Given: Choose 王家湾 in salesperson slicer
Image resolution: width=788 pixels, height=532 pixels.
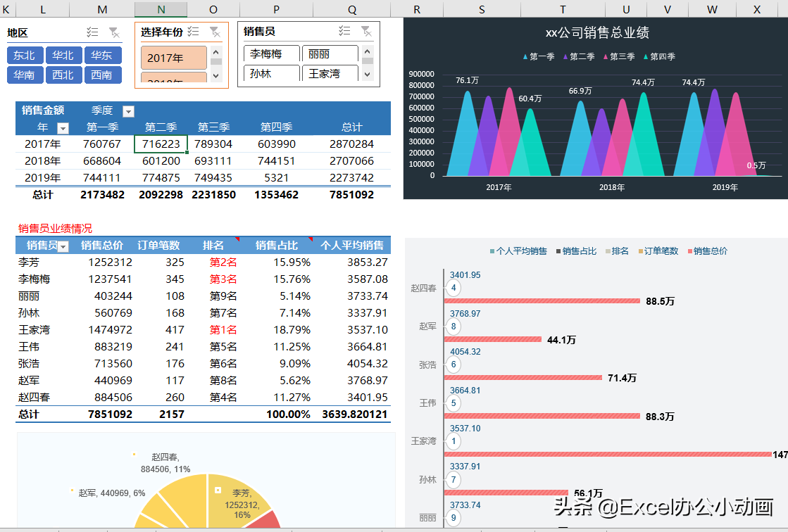Looking at the screenshot, I should point(330,73).
